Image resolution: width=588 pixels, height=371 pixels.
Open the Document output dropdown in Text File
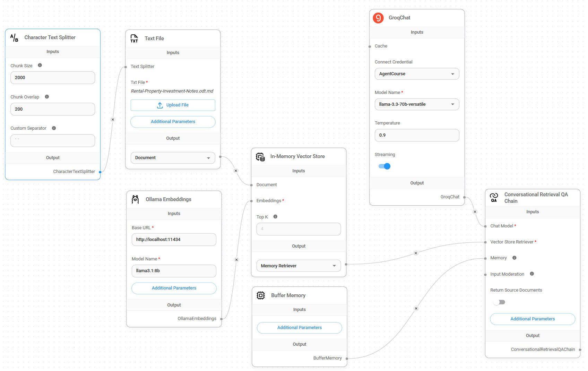tap(173, 158)
